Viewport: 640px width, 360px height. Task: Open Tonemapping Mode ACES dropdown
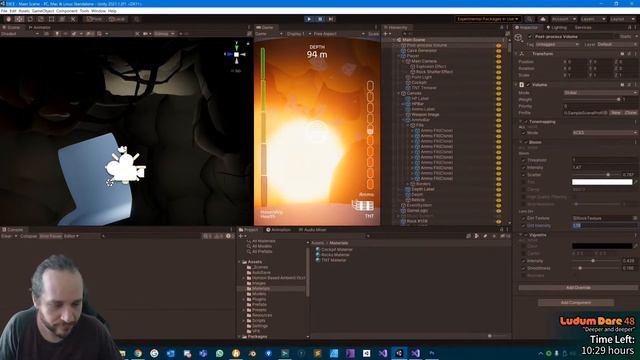coord(604,133)
